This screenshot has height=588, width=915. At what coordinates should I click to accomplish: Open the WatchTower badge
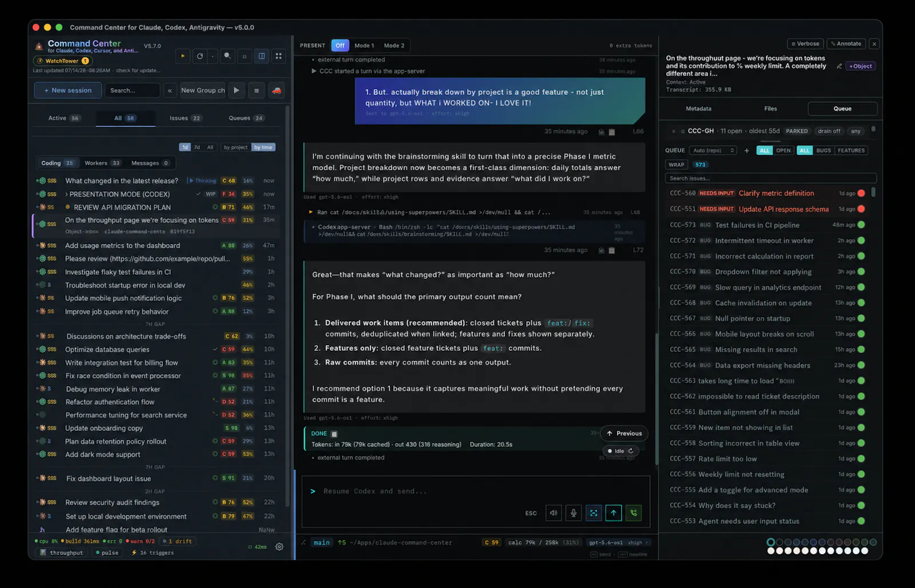coord(62,61)
